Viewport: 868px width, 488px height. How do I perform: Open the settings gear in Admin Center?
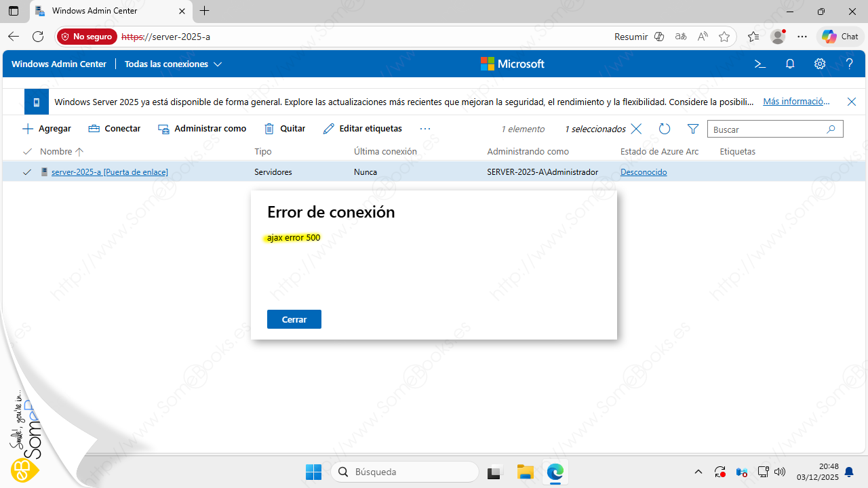point(820,64)
